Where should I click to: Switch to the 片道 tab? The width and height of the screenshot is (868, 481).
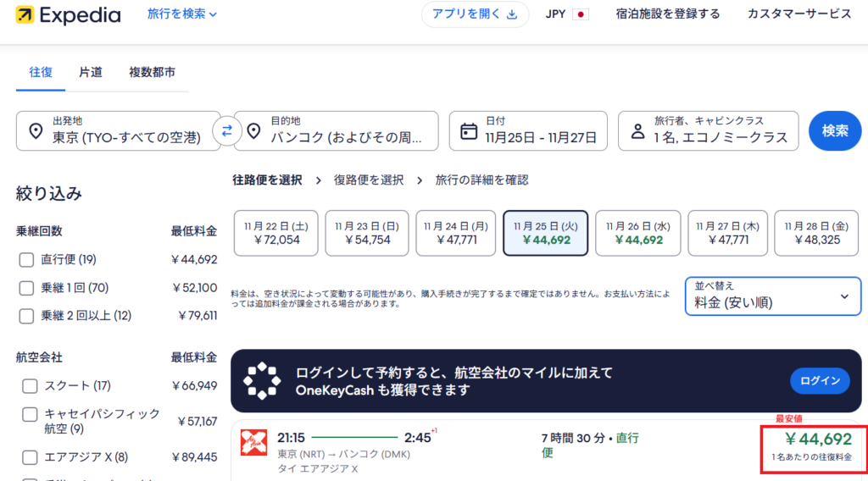(x=91, y=73)
